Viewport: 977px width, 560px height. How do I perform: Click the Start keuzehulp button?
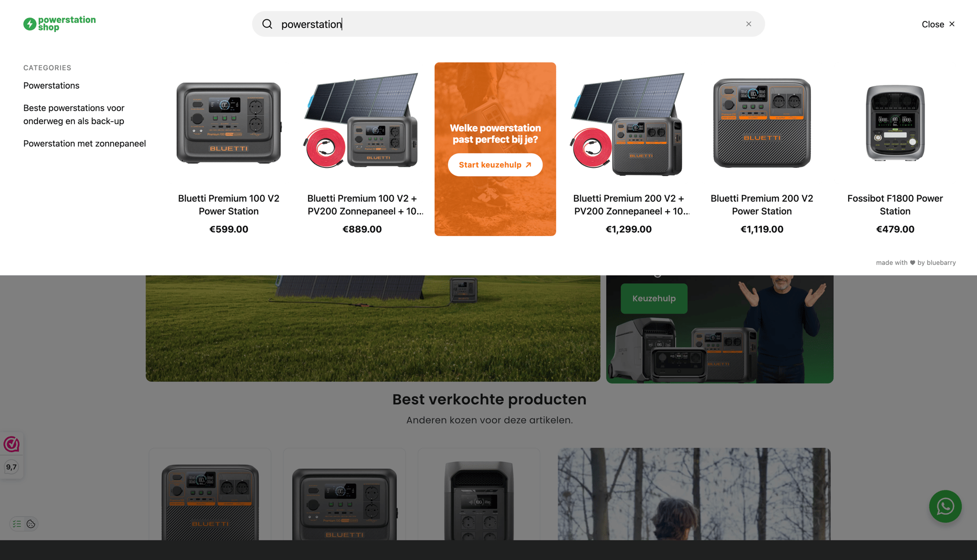coord(495,165)
